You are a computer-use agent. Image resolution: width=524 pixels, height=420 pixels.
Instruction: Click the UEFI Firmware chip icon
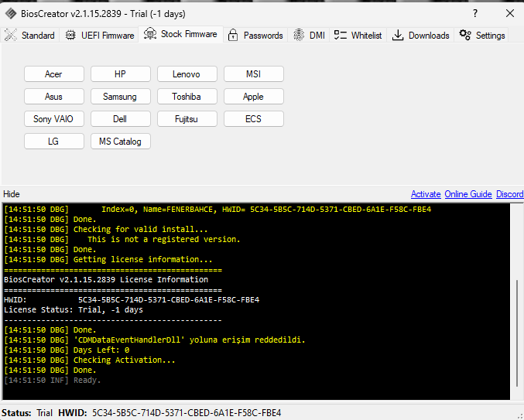pyautogui.click(x=70, y=36)
